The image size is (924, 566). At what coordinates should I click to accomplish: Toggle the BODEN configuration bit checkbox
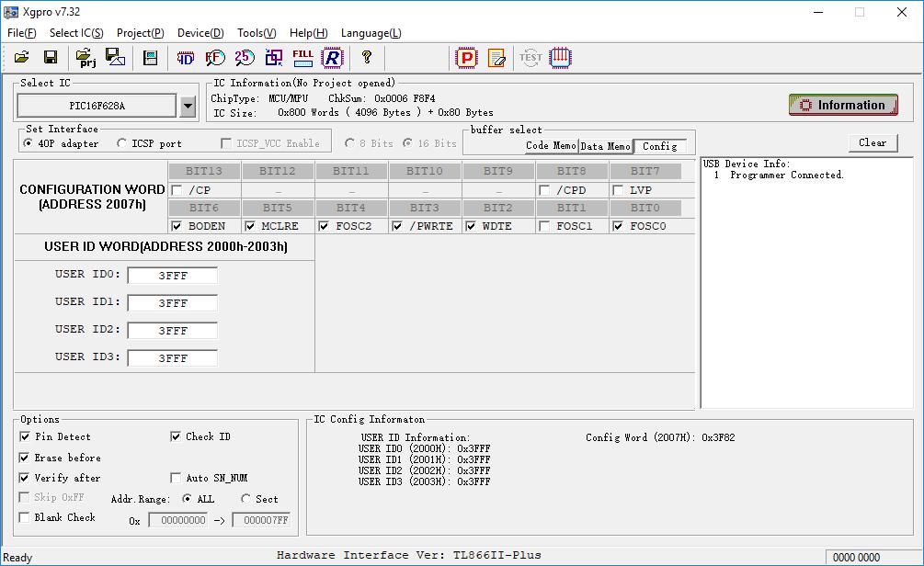(177, 226)
